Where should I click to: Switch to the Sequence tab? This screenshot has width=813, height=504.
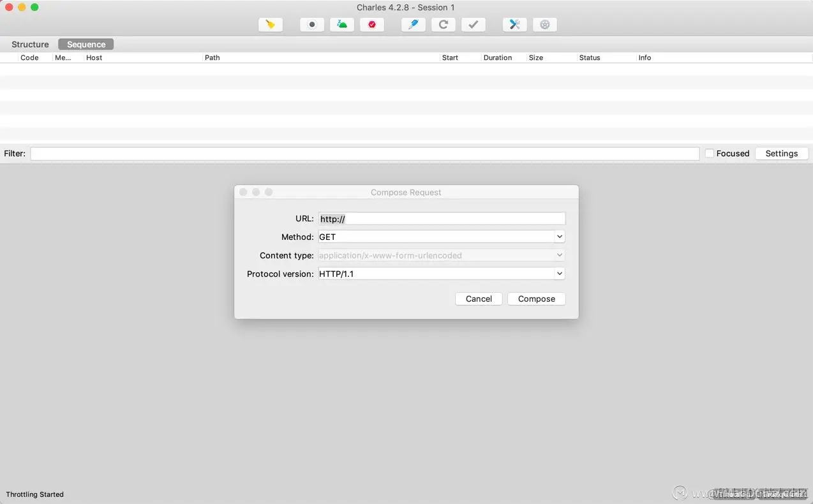click(x=86, y=44)
